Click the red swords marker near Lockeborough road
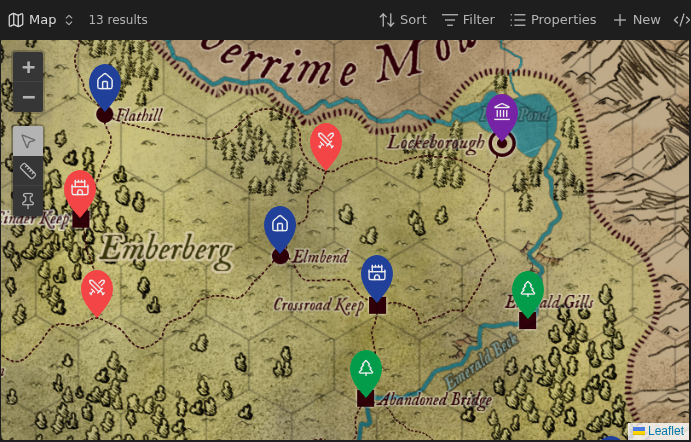This screenshot has width=691, height=442. 326,146
